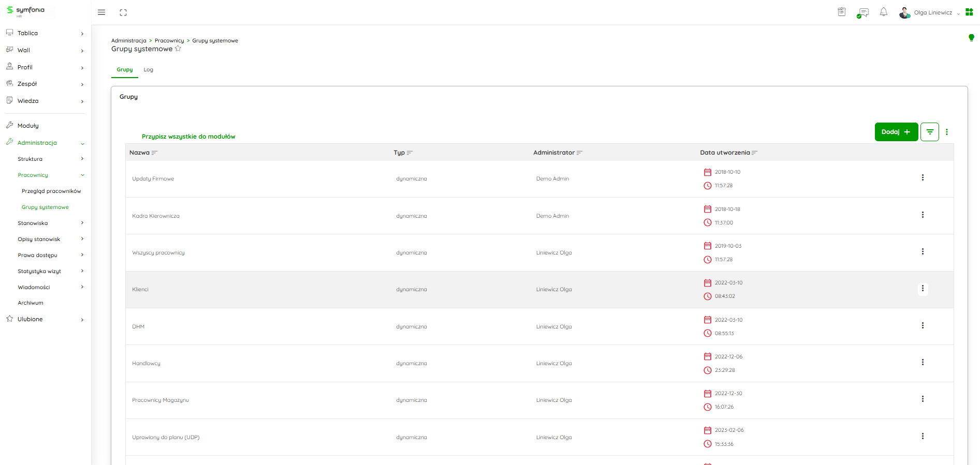Open row menu for Updaty Firmowe

coord(923,177)
